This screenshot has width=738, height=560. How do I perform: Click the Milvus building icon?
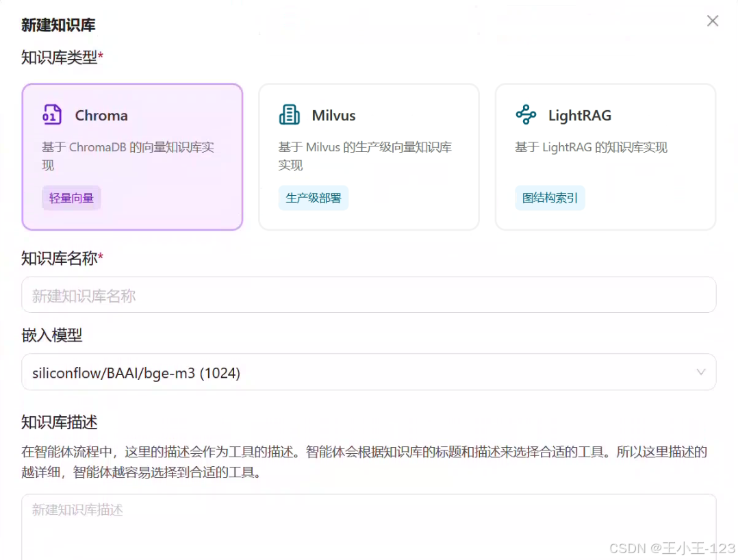pyautogui.click(x=289, y=115)
